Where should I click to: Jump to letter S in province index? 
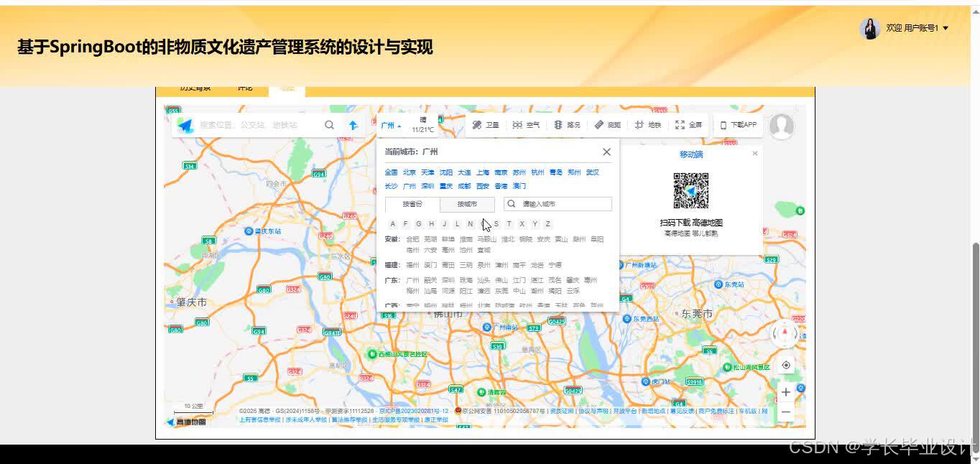tap(496, 224)
